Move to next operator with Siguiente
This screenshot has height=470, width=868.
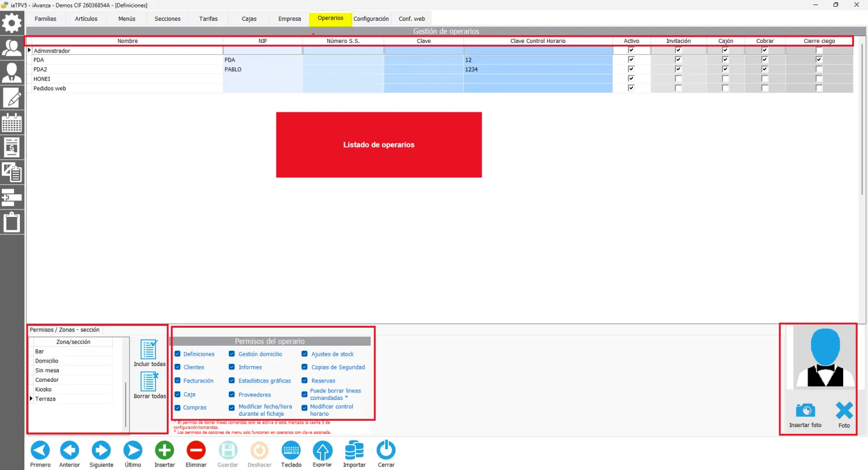pos(101,450)
